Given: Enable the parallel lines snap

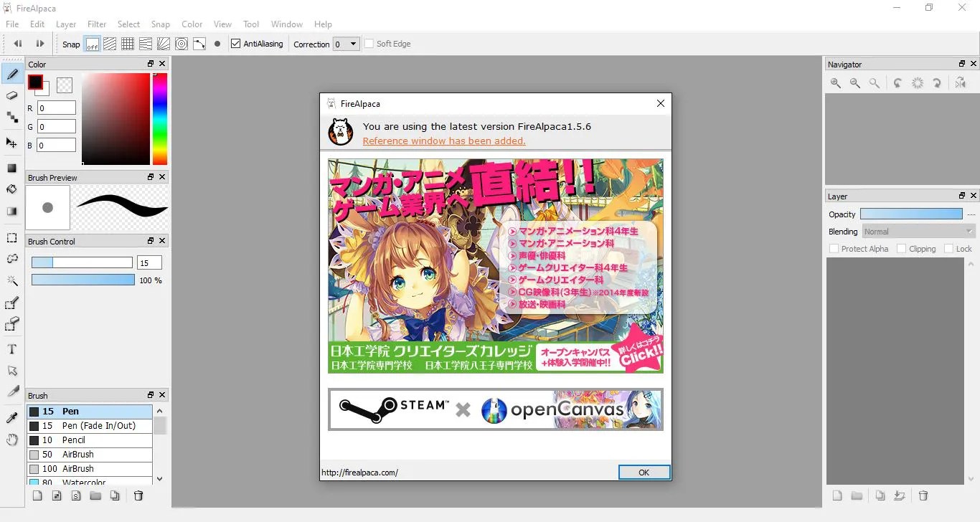Looking at the screenshot, I should coord(110,44).
